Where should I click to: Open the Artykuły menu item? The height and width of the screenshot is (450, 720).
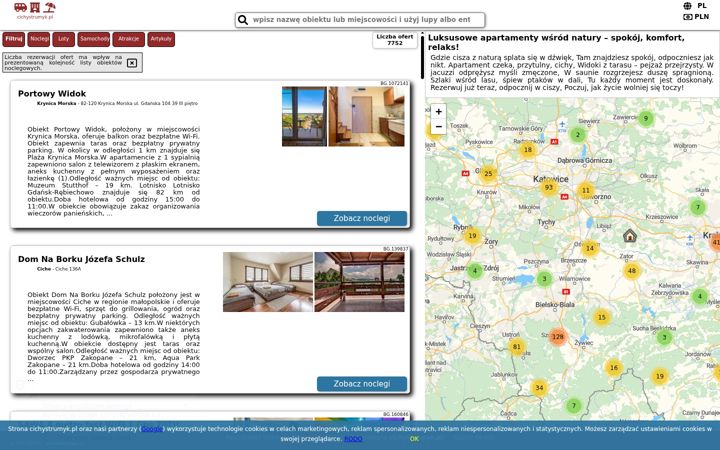pos(161,39)
